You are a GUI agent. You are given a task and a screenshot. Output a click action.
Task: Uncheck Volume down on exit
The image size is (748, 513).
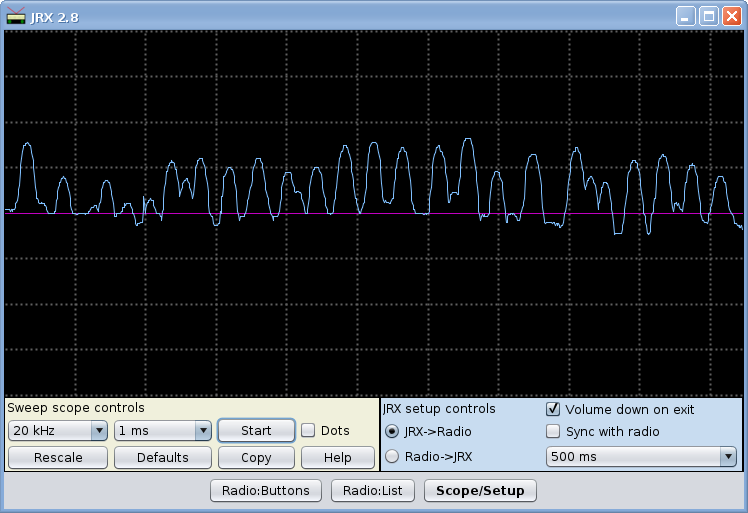click(x=553, y=409)
